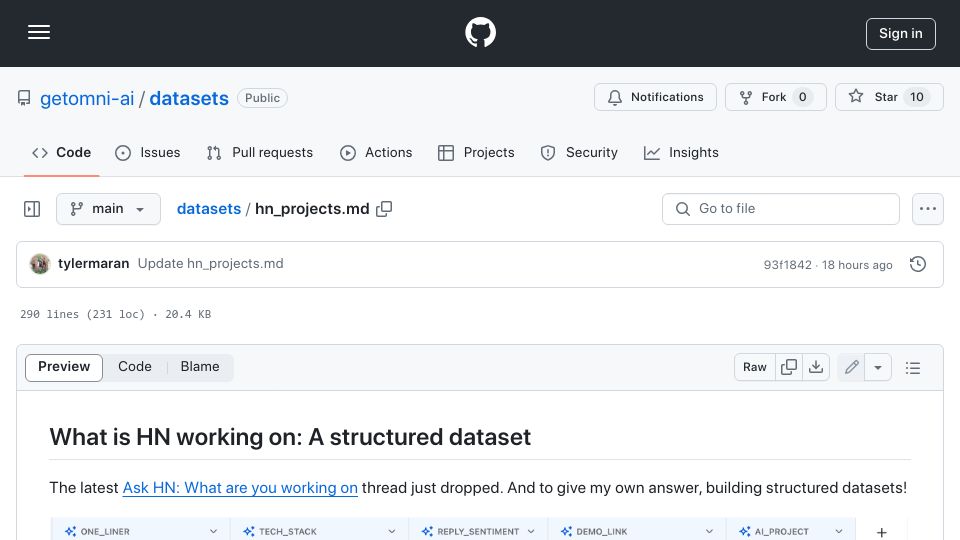Open the Projects tab
The height and width of the screenshot is (540, 960).
click(476, 152)
